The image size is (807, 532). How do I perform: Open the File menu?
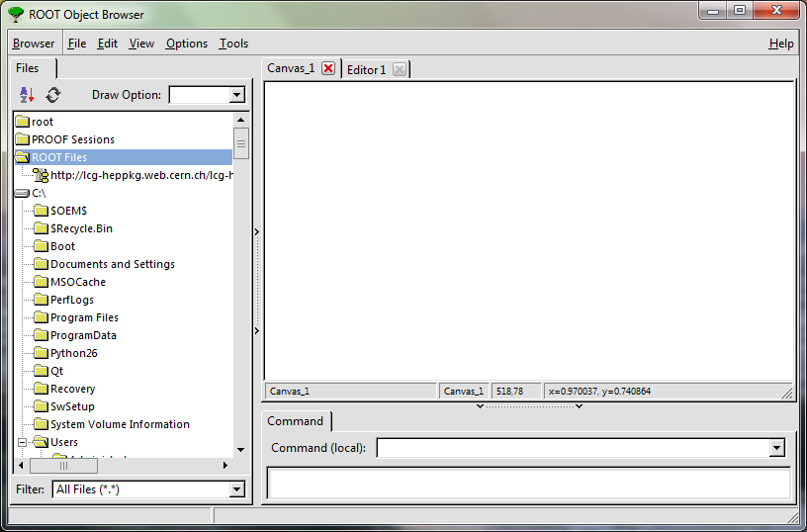(x=77, y=44)
